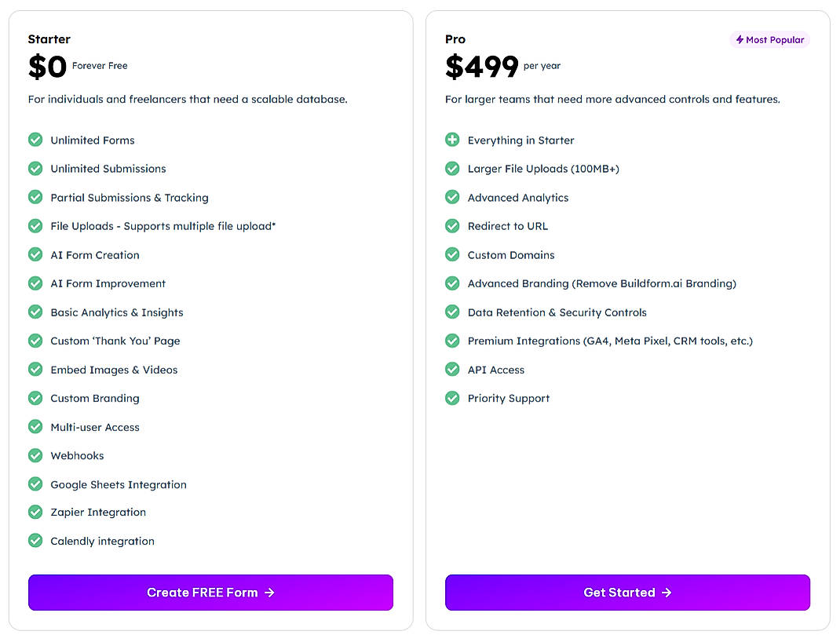This screenshot has width=840, height=642.
Task: Click the checkmark beside Custom Domains
Action: click(x=452, y=254)
